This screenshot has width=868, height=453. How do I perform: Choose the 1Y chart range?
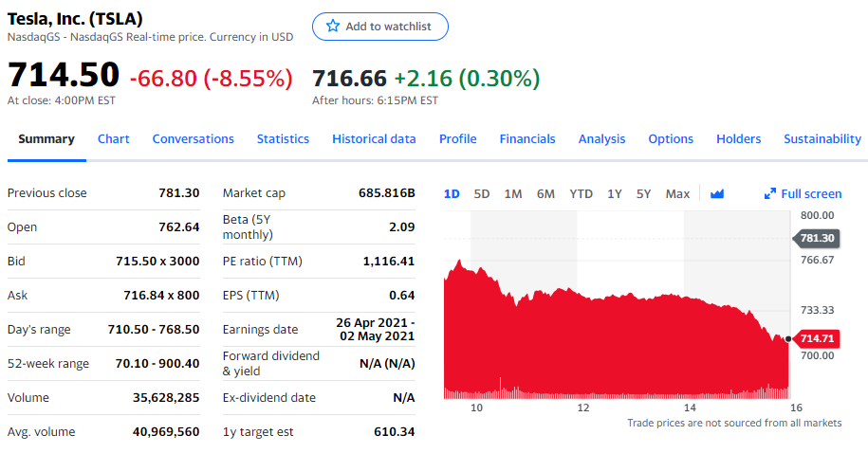tap(615, 194)
